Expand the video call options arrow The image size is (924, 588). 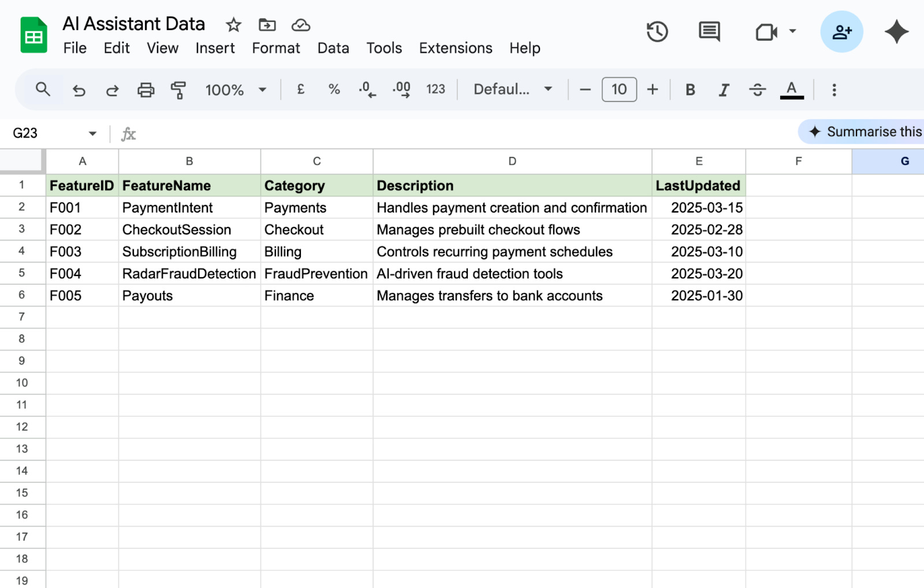[793, 31]
